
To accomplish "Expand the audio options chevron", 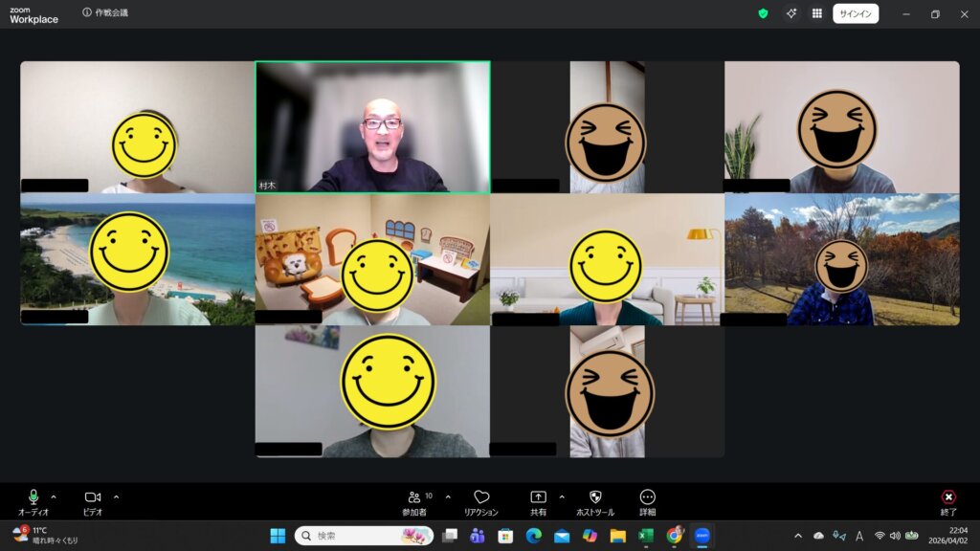I will click(x=54, y=496).
